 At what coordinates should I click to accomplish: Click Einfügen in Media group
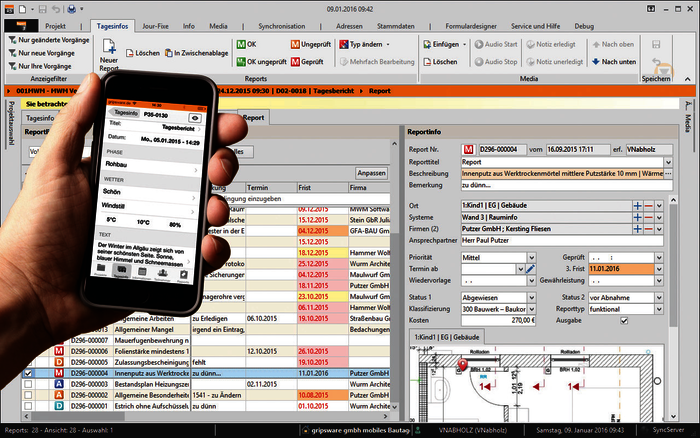[x=445, y=44]
